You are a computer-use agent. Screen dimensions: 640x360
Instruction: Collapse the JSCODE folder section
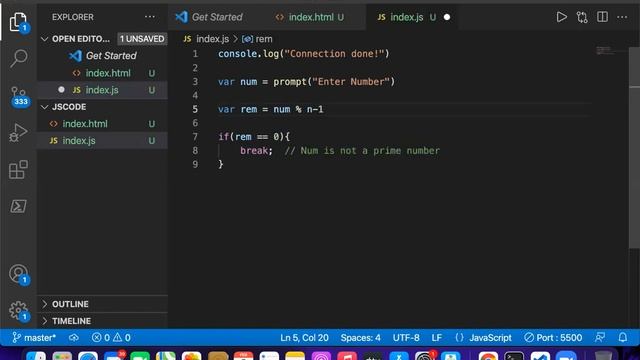coord(45,107)
